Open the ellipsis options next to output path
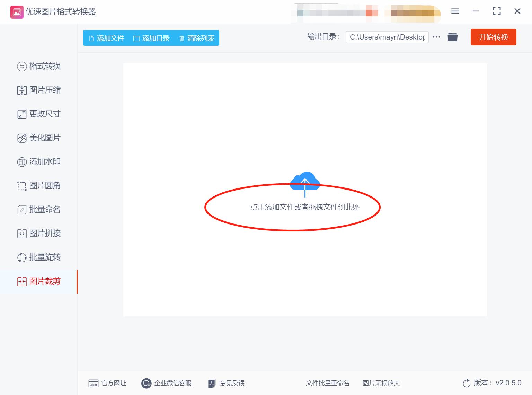 (436, 37)
